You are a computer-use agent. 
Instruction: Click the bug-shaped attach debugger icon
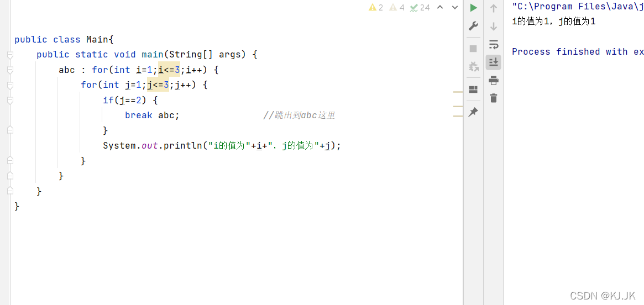tap(474, 66)
